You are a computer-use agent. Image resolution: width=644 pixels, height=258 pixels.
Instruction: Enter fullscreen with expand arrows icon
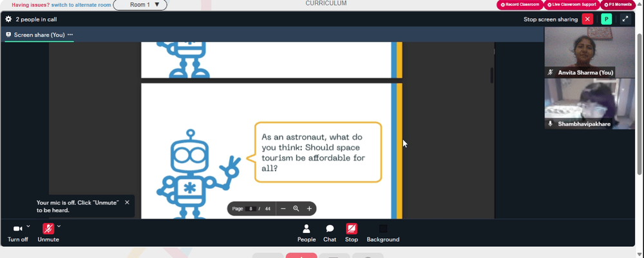pyautogui.click(x=625, y=19)
